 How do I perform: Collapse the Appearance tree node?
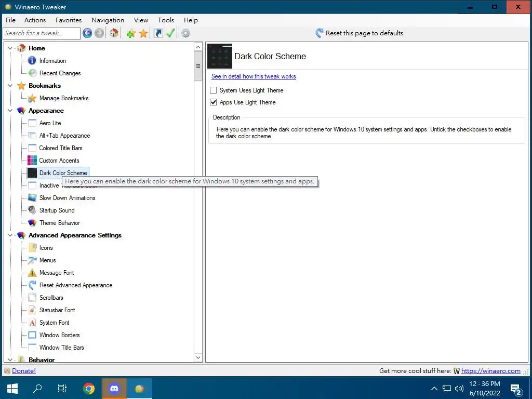coord(10,111)
